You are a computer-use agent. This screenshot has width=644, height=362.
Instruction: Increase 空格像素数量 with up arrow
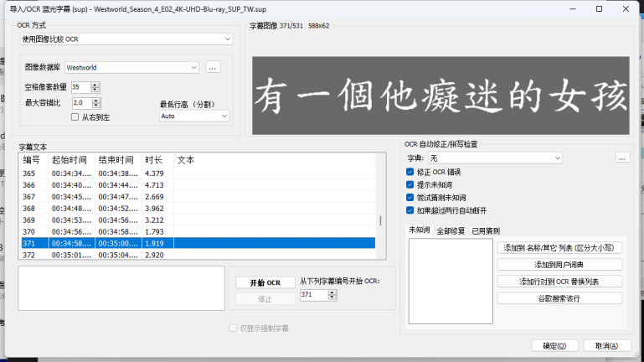95,85
